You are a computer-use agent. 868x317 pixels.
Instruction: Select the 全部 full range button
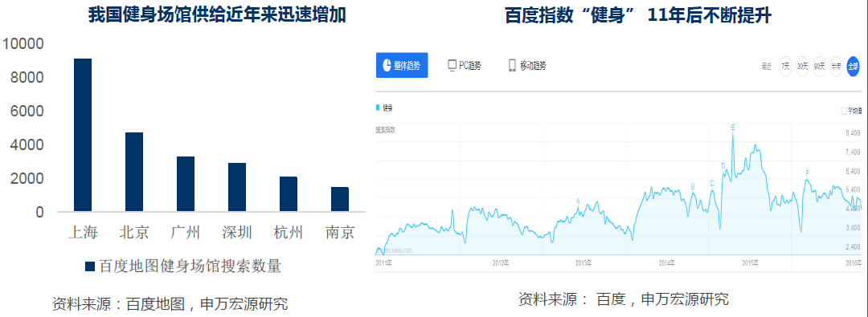coord(853,67)
